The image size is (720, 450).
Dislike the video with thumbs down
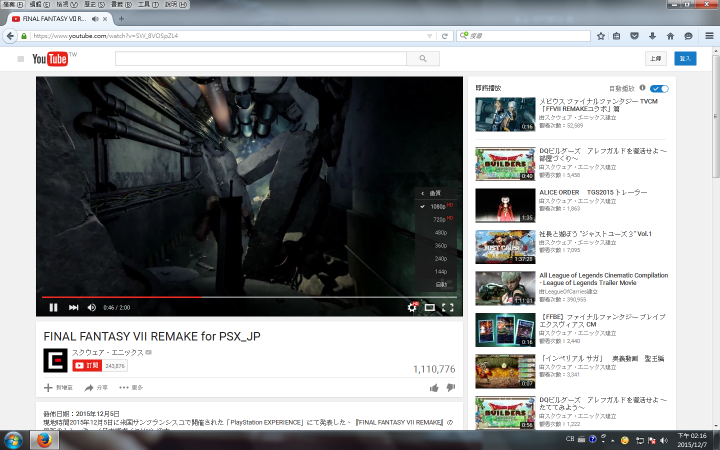(451, 388)
